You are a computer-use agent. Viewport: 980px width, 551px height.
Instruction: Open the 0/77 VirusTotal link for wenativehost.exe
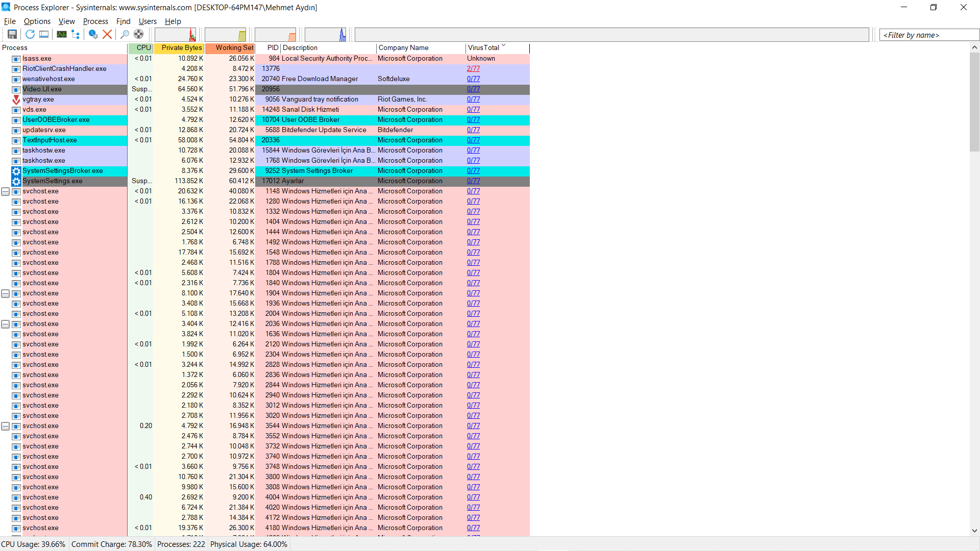[x=473, y=79]
